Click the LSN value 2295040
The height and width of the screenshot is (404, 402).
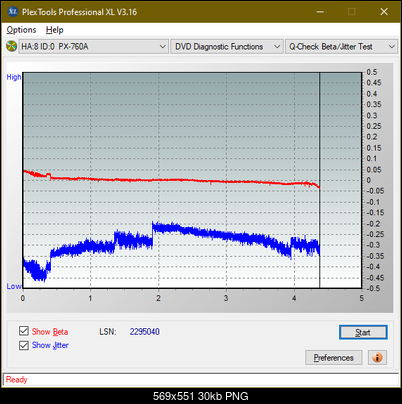click(x=145, y=332)
